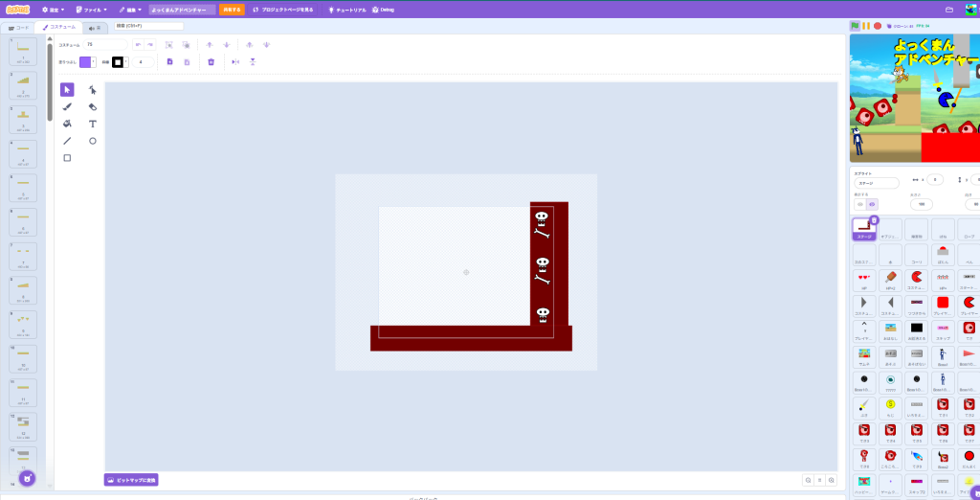980x500 pixels.
Task: Open the user avatar account menu
Action: click(972, 10)
